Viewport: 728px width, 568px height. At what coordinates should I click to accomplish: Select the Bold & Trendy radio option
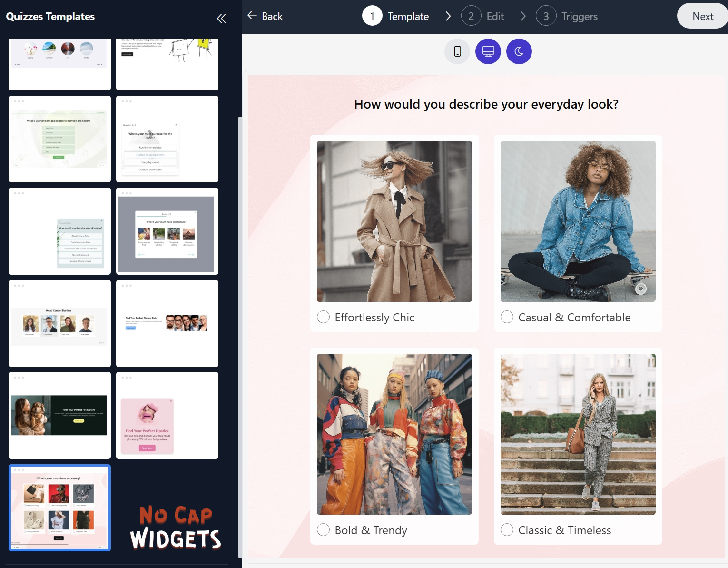click(x=324, y=530)
